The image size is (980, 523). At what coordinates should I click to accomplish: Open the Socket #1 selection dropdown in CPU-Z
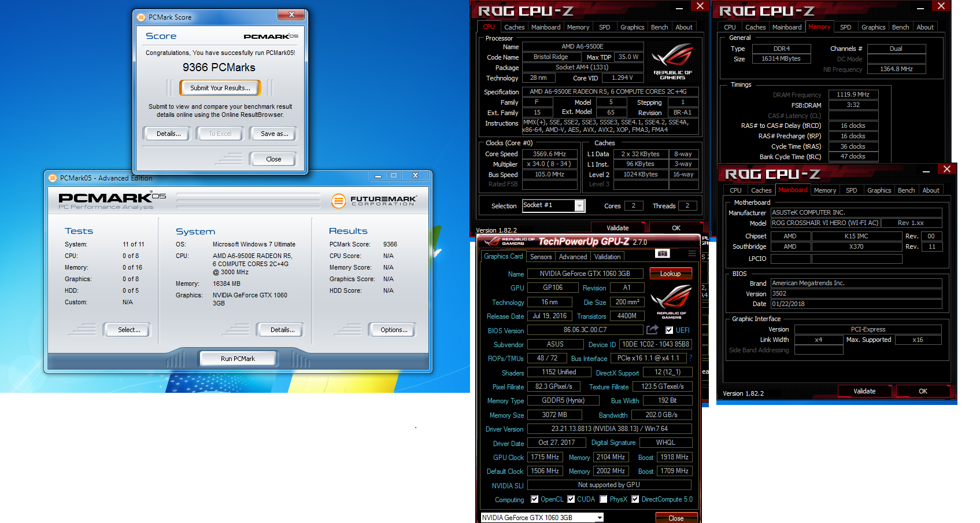[579, 205]
